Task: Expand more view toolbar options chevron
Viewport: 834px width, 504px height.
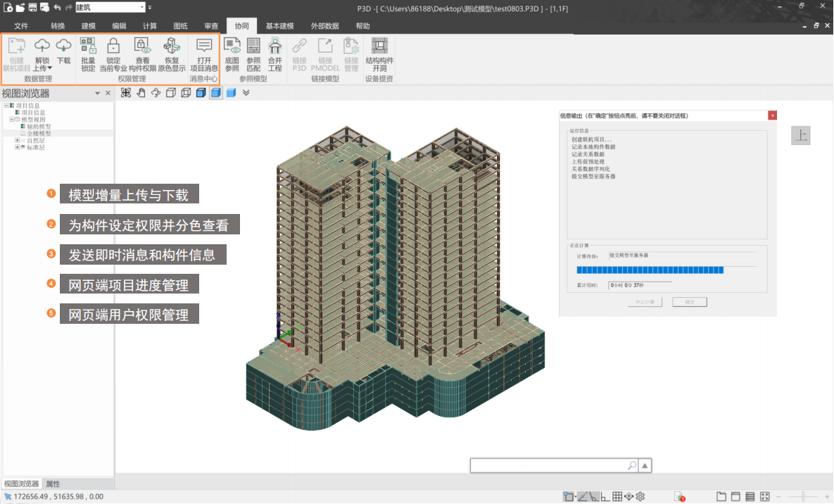Action: coord(246,93)
